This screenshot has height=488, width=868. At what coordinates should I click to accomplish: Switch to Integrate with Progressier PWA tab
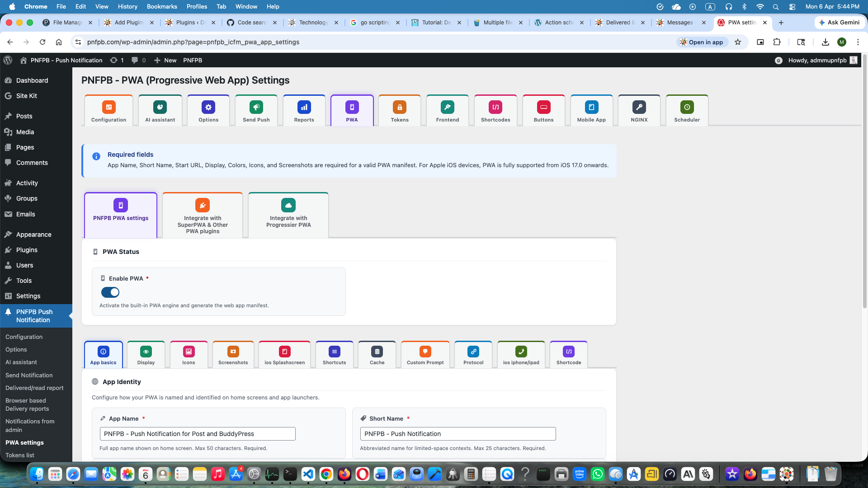click(x=288, y=215)
